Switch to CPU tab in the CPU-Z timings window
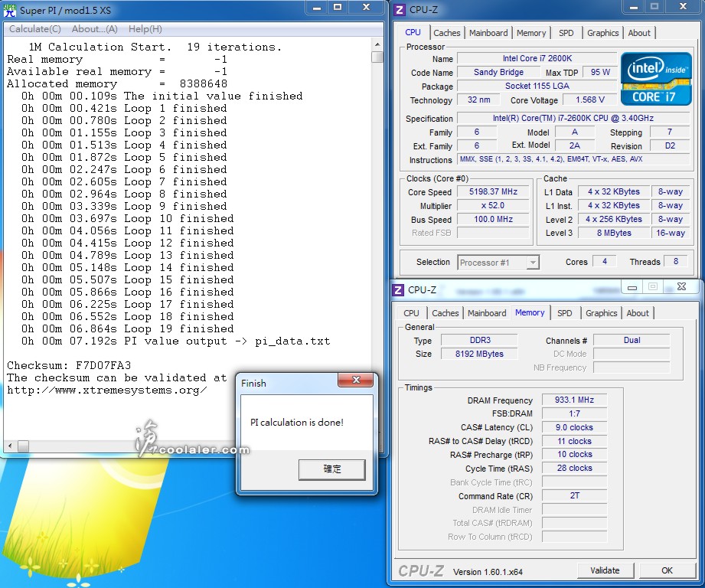 [x=411, y=313]
